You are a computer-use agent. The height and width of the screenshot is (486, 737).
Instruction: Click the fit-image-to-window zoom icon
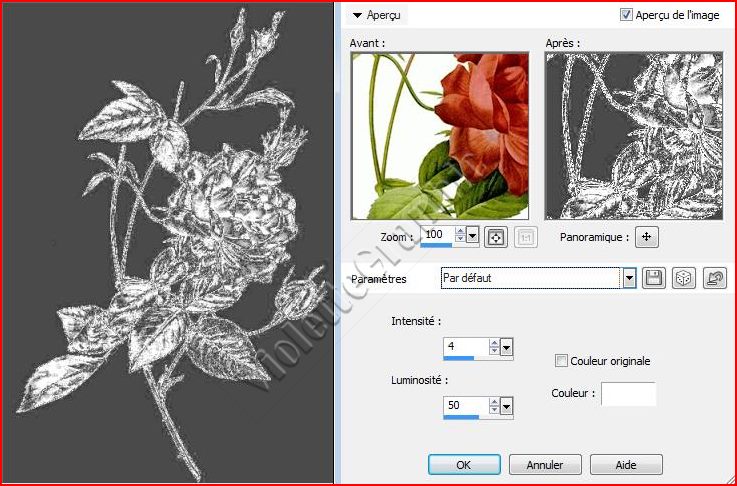(x=495, y=237)
